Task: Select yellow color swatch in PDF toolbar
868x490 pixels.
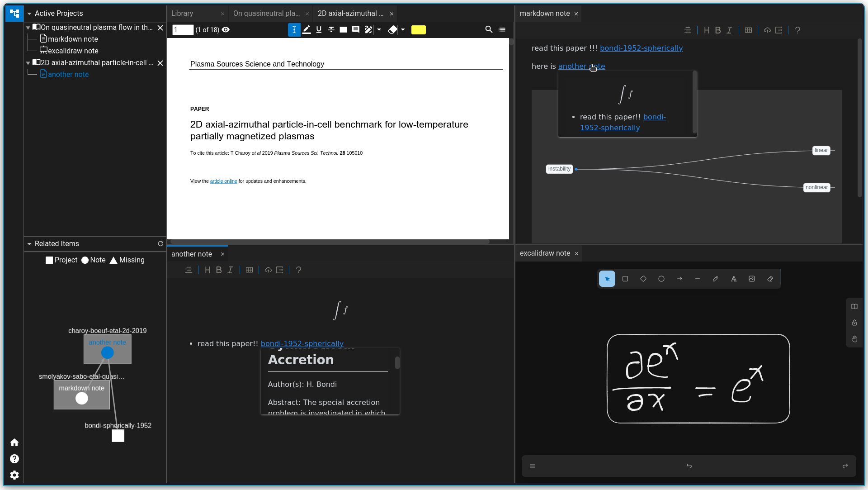Action: (x=419, y=29)
